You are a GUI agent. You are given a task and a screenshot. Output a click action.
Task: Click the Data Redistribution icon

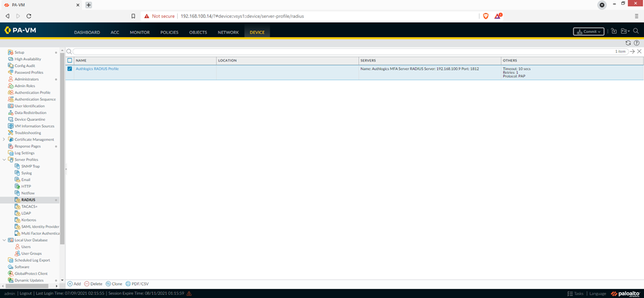pos(10,113)
